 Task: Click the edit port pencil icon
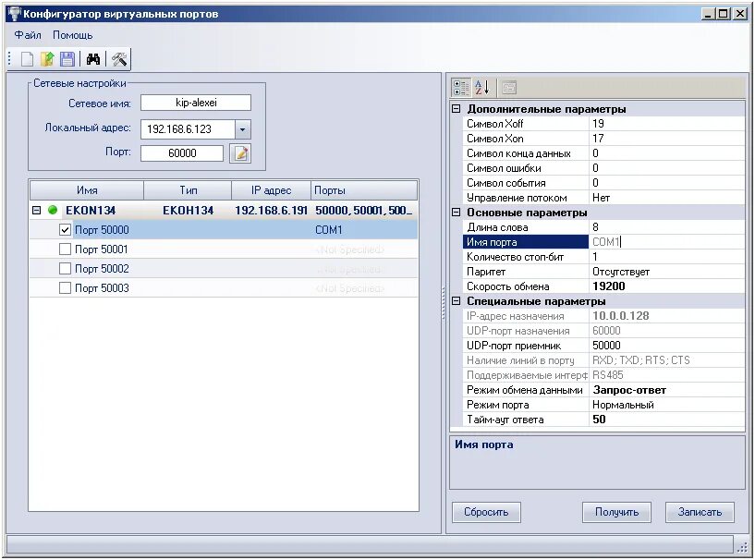pos(240,153)
